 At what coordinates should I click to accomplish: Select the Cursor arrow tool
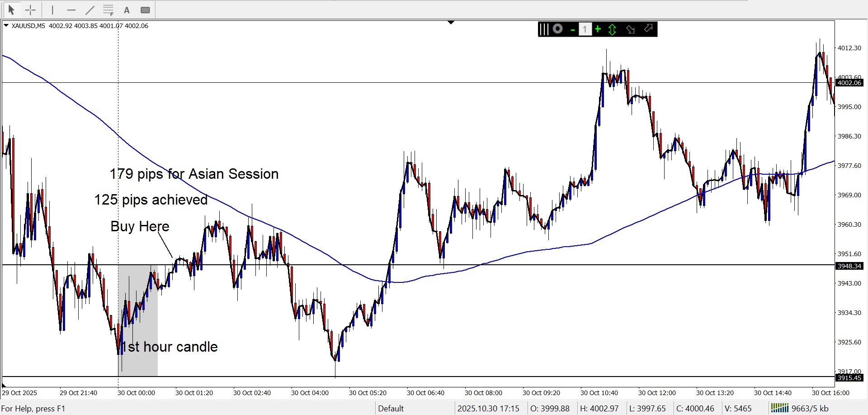tap(11, 10)
